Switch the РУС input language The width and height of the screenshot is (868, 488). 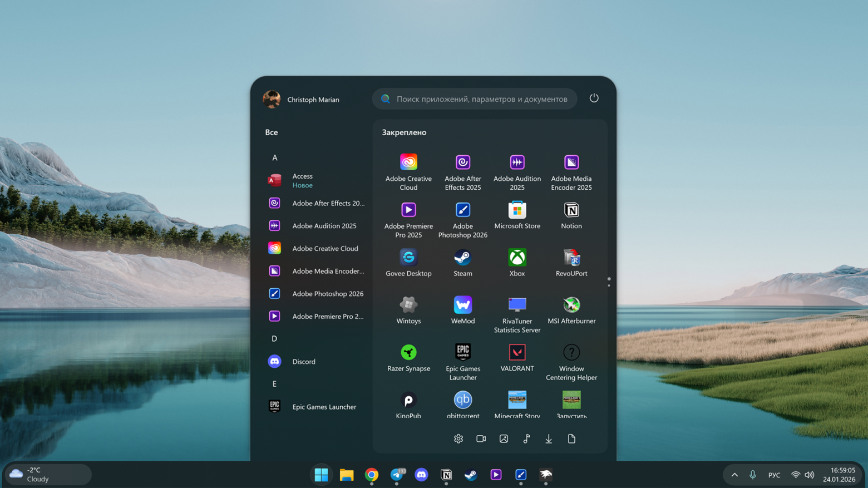coord(774,475)
